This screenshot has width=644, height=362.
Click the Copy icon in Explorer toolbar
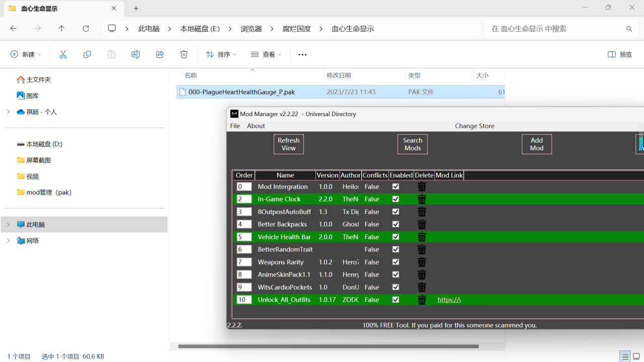[x=87, y=54]
